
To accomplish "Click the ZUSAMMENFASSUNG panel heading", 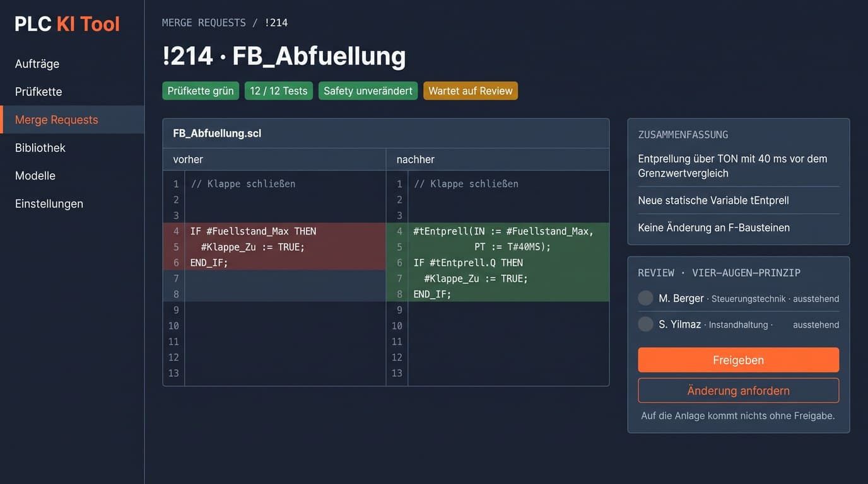I will 683,135.
